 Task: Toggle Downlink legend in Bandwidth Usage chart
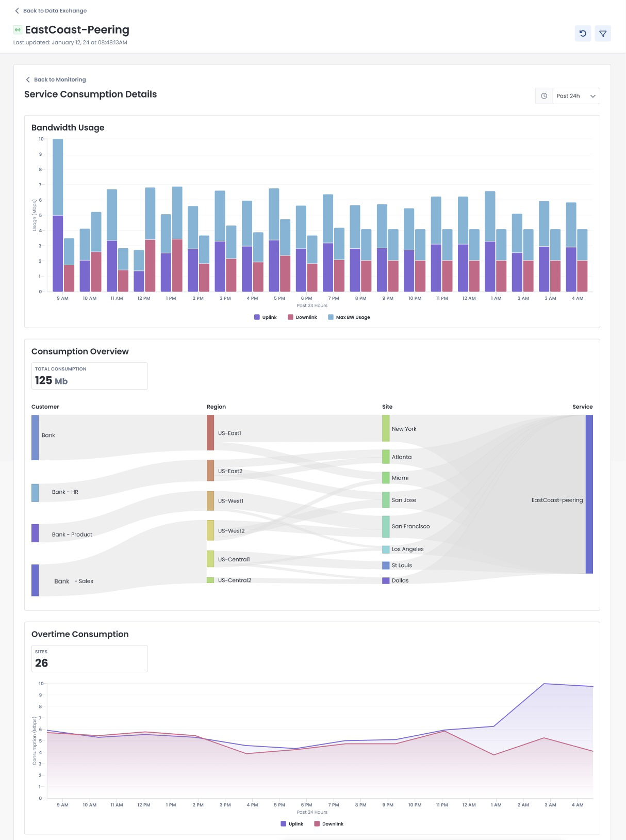click(302, 317)
